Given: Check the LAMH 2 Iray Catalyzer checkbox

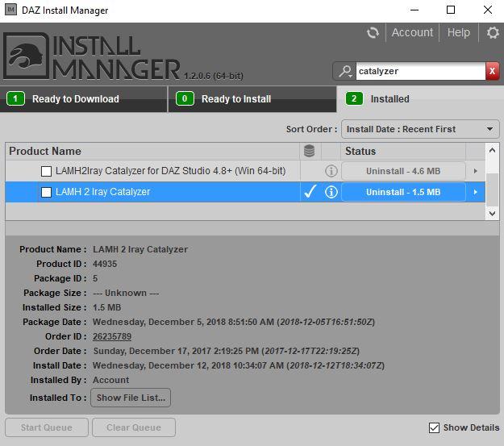Looking at the screenshot, I should (x=46, y=192).
